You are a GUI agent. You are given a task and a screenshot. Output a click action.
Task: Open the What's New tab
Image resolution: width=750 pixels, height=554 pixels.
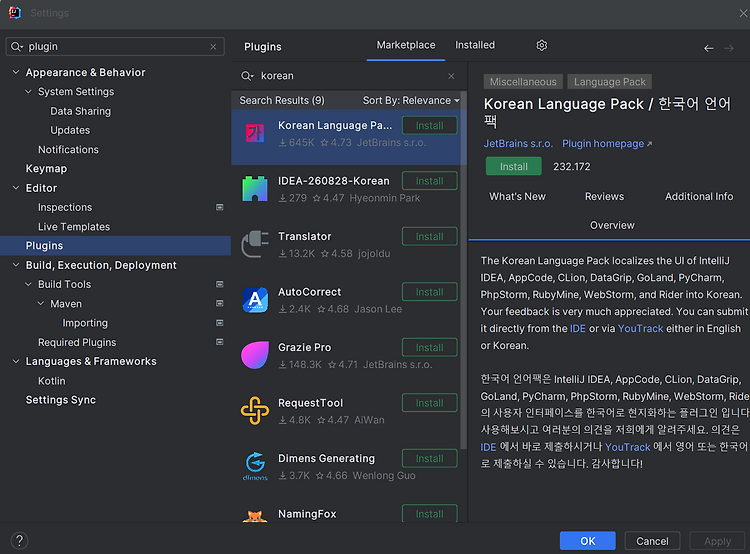(x=517, y=197)
